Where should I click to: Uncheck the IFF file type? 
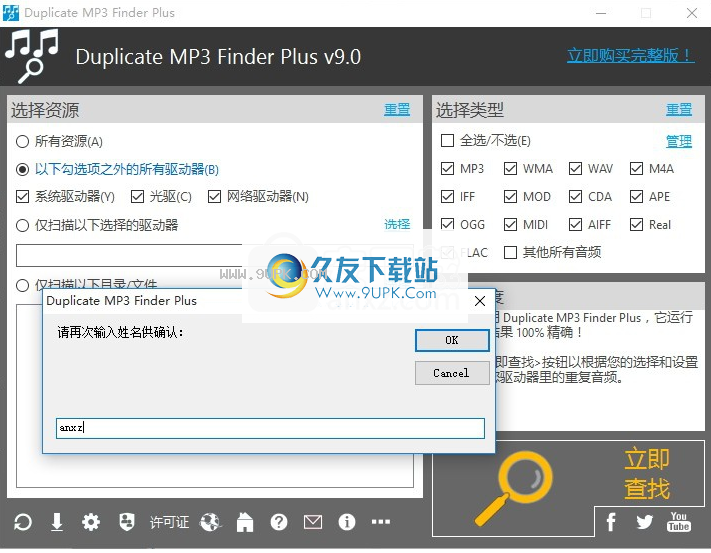448,197
